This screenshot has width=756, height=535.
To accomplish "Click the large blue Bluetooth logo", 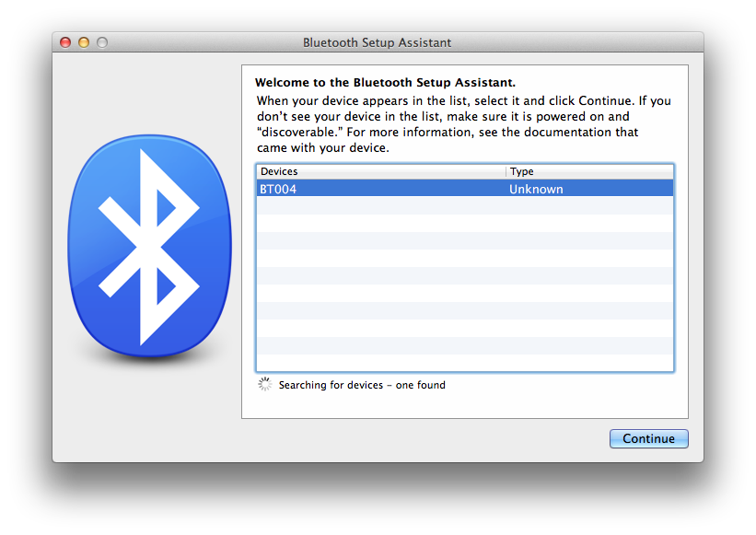I will (149, 249).
